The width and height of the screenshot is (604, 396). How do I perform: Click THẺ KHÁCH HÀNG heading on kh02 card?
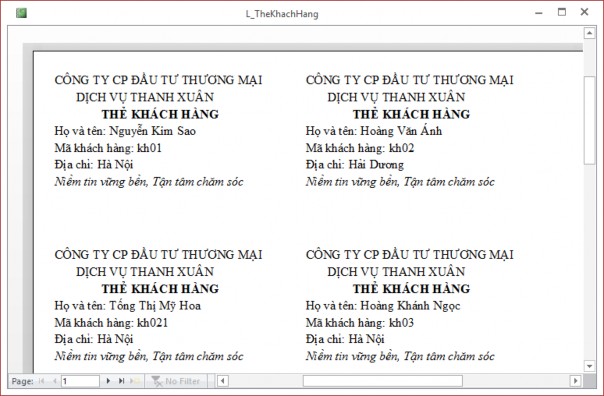411,114
